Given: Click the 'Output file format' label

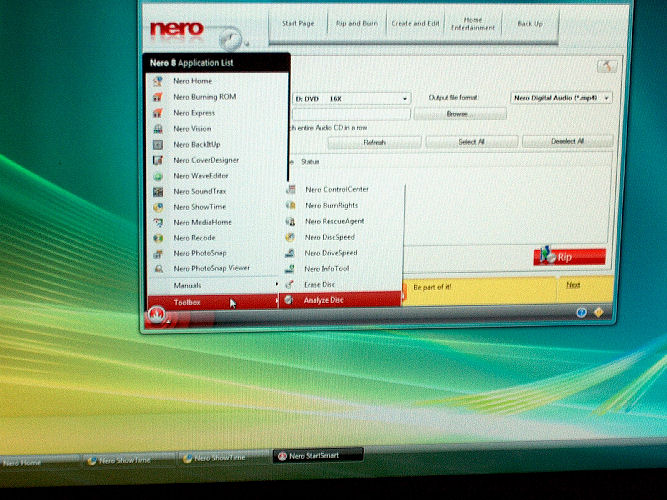Looking at the screenshot, I should (453, 97).
